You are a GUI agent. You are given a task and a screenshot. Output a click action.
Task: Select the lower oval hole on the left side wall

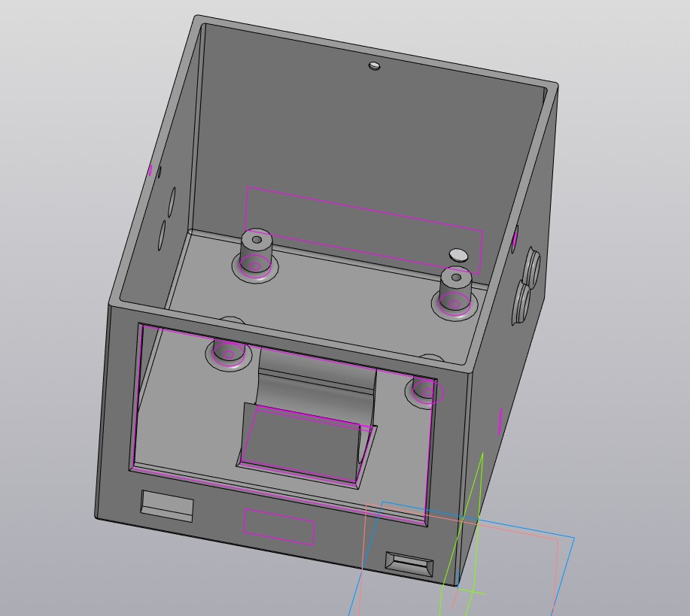162,235
